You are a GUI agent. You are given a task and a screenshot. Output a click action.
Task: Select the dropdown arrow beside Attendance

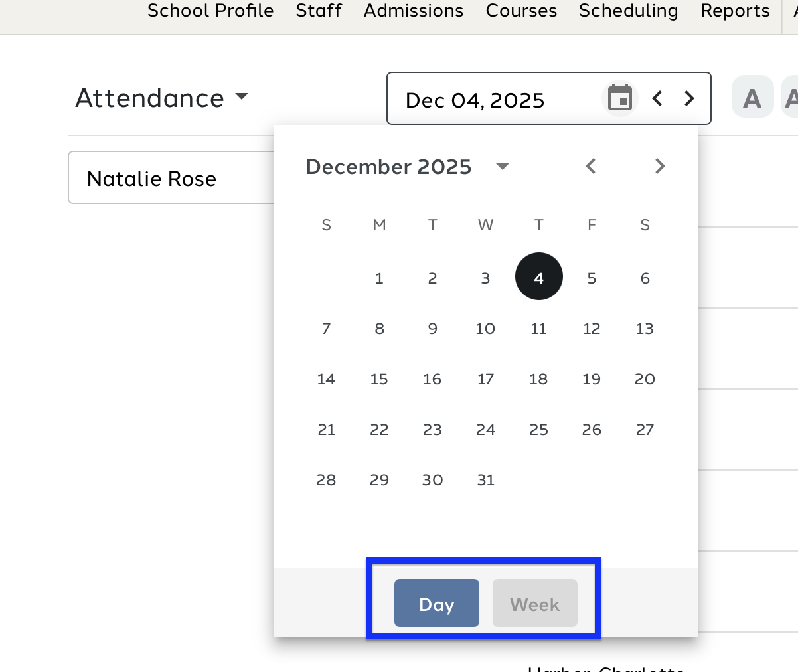click(x=242, y=97)
